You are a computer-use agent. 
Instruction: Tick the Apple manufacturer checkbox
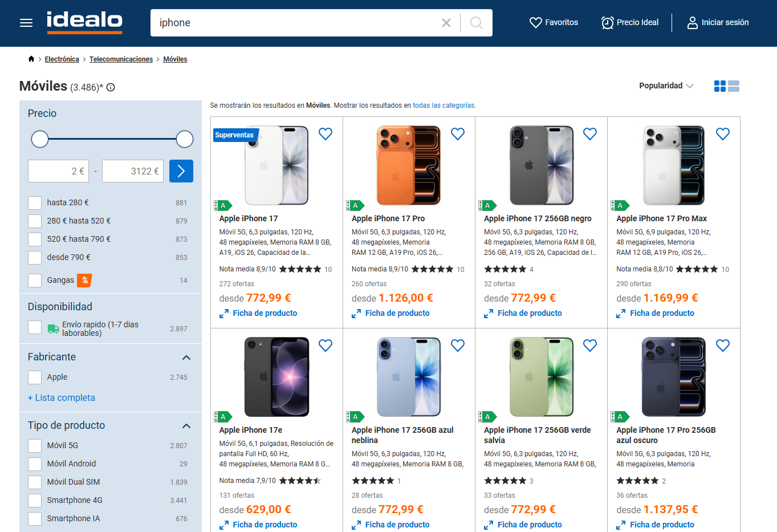click(35, 377)
